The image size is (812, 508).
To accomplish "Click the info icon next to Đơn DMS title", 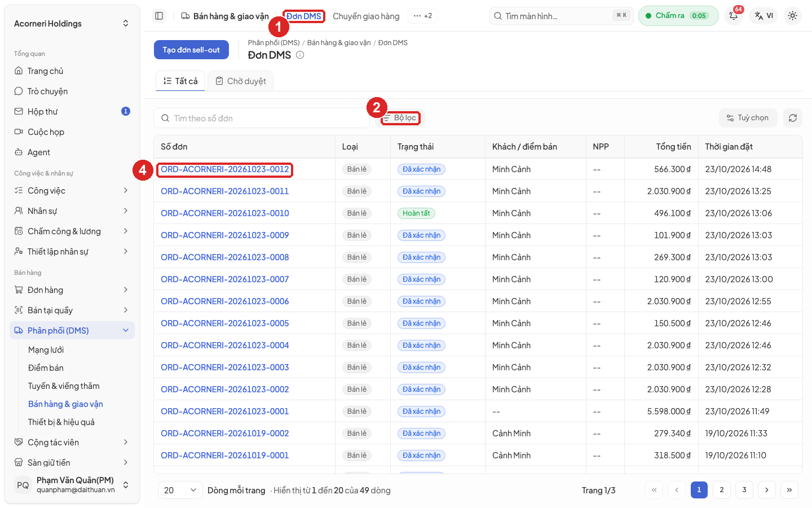I will pyautogui.click(x=300, y=55).
